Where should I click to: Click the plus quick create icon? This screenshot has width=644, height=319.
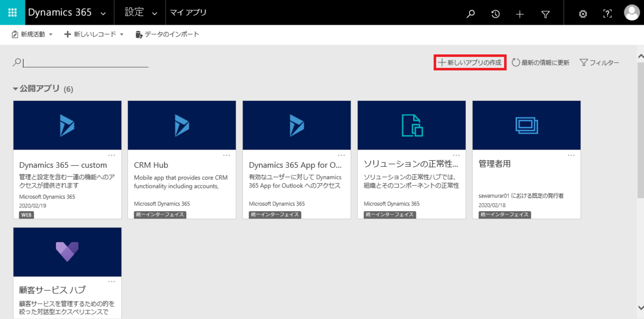point(519,13)
